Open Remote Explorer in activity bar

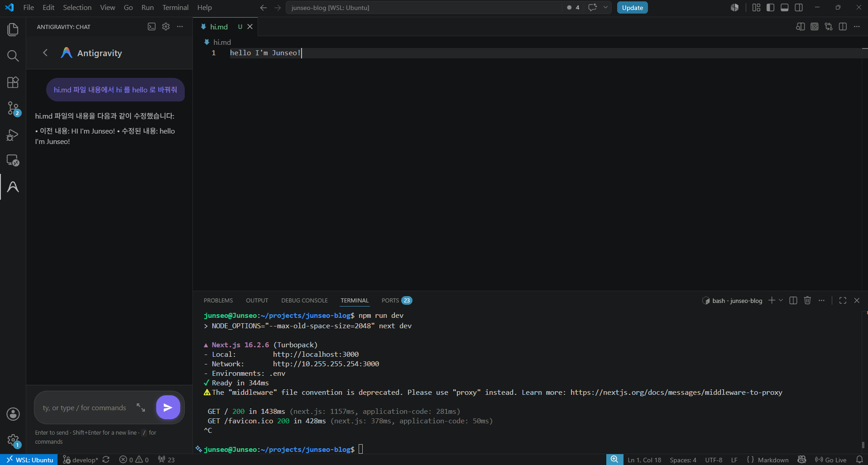tap(13, 160)
